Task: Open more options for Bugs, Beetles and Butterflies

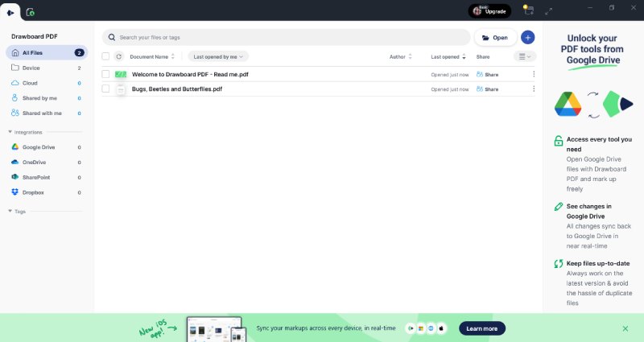Action: tap(534, 89)
